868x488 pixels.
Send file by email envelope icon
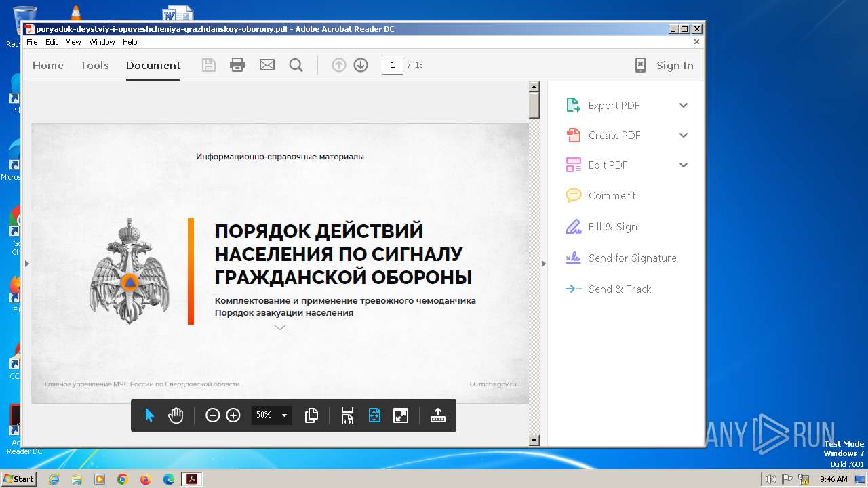[267, 65]
